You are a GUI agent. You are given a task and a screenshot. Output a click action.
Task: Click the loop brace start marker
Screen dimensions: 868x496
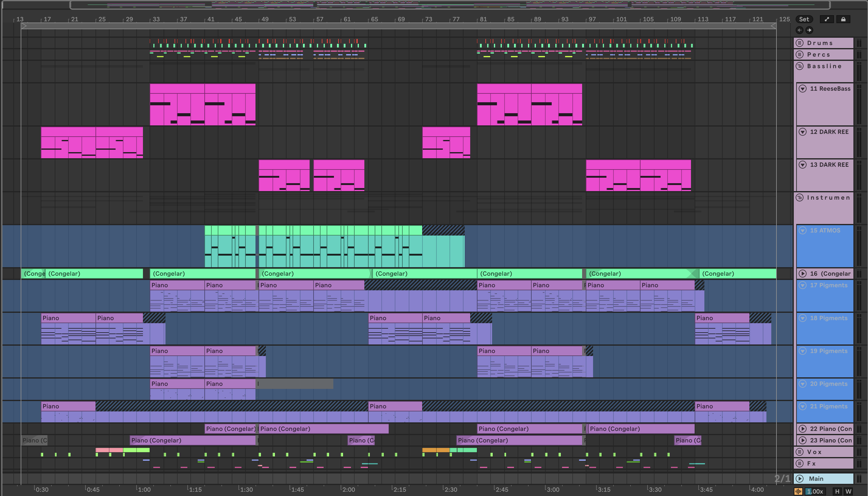pyautogui.click(x=24, y=26)
